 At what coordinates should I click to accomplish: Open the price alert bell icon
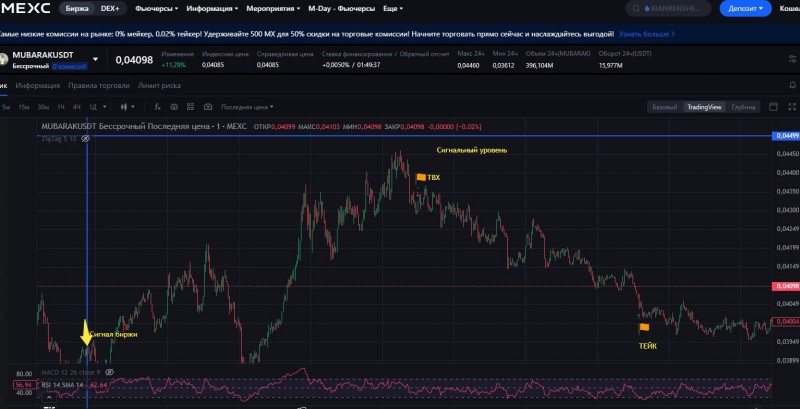[792, 85]
